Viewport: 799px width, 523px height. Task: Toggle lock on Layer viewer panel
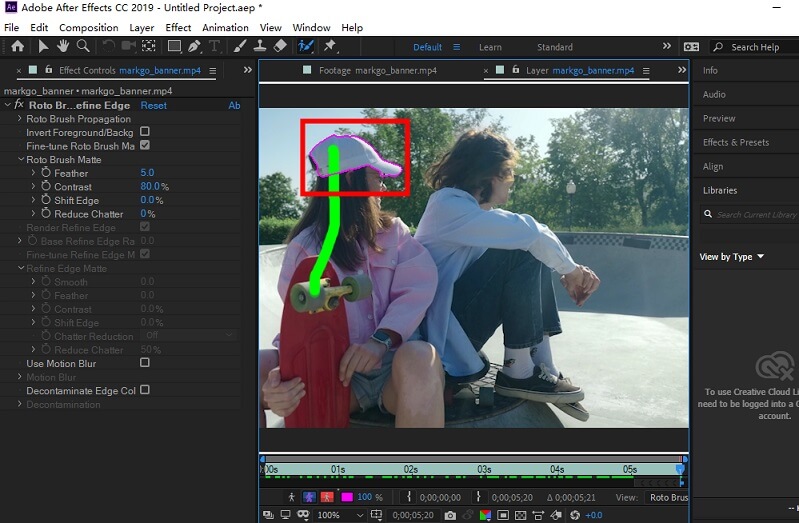click(x=516, y=69)
